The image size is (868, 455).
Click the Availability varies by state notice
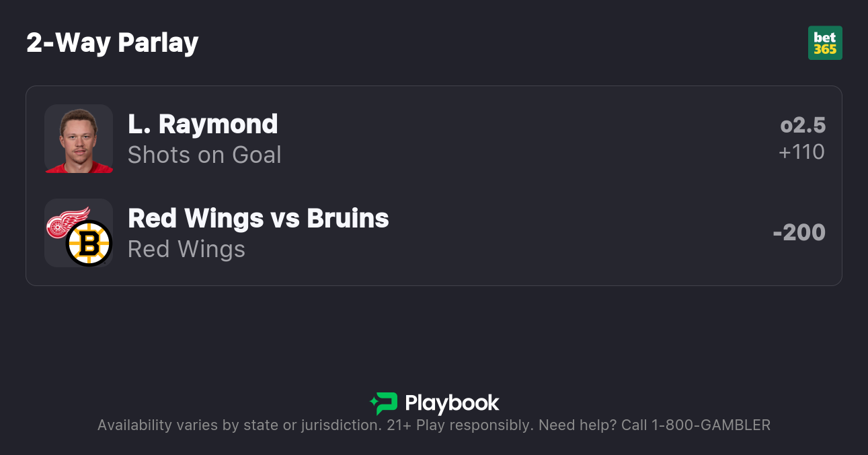[239, 425]
